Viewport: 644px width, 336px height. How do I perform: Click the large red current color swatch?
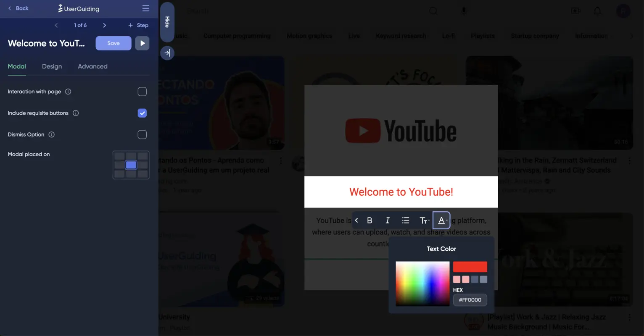[470, 267]
